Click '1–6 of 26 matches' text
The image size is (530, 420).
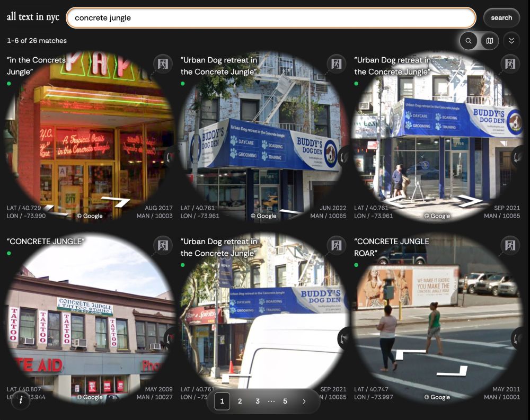37,41
